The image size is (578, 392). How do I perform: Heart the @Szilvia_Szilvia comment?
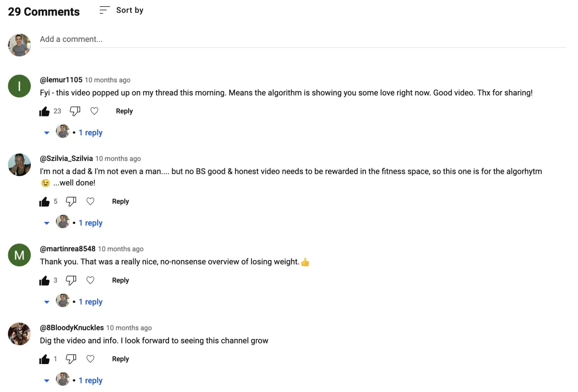(x=91, y=202)
